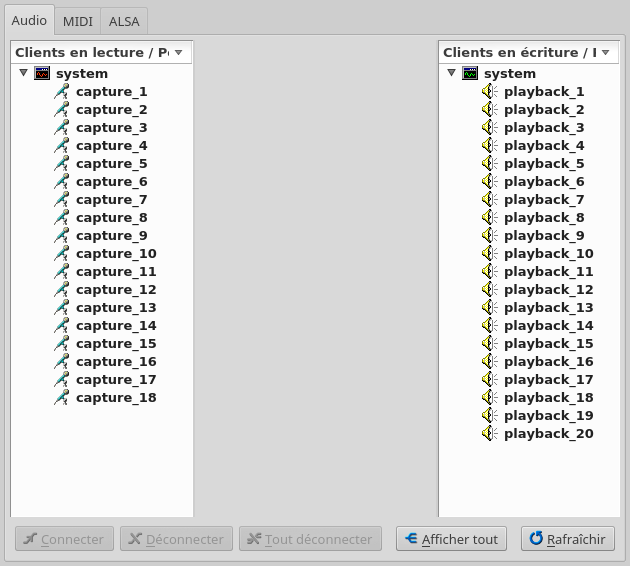Screen dimensions: 630x566
Task: Click the 'Clients en lecture' column header text
Action: pos(92,52)
